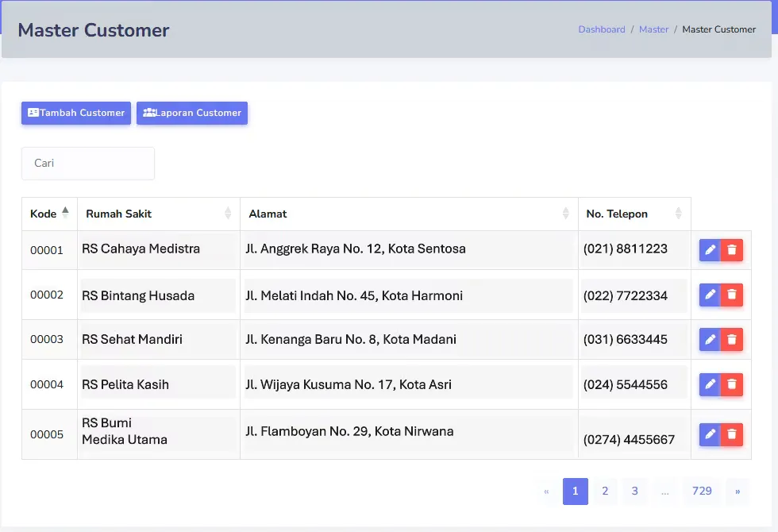Delete customer 00002 with trash icon
Image resolution: width=778 pixels, height=532 pixels.
(x=732, y=295)
